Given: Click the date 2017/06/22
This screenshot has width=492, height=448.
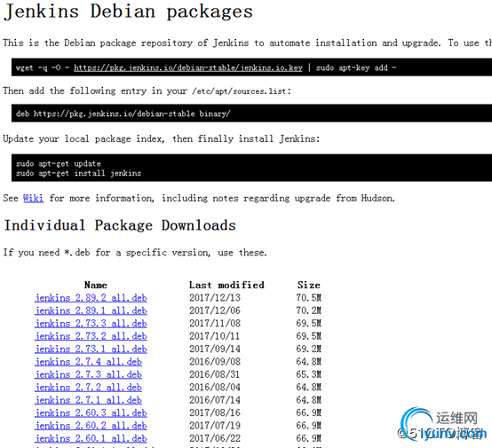Looking at the screenshot, I should 215,438.
